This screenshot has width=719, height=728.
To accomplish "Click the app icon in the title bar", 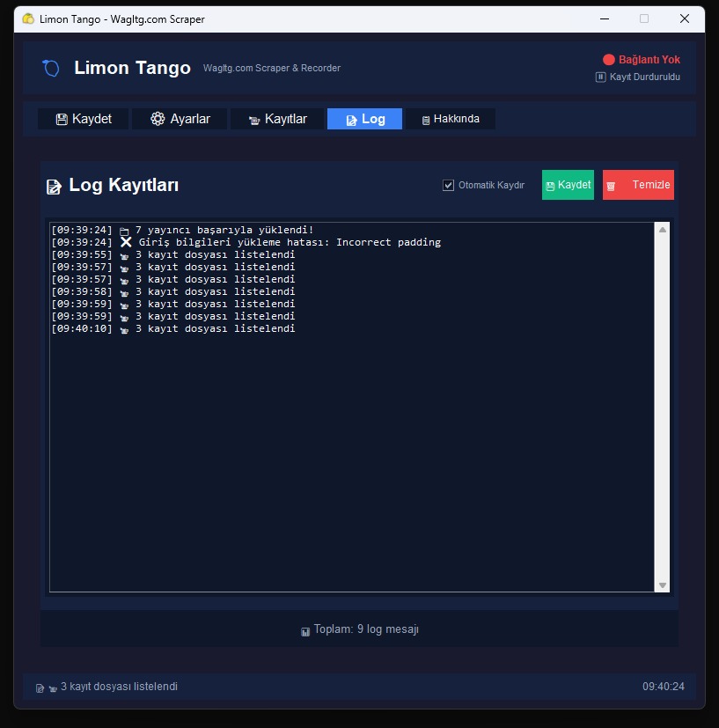I will (x=28, y=18).
